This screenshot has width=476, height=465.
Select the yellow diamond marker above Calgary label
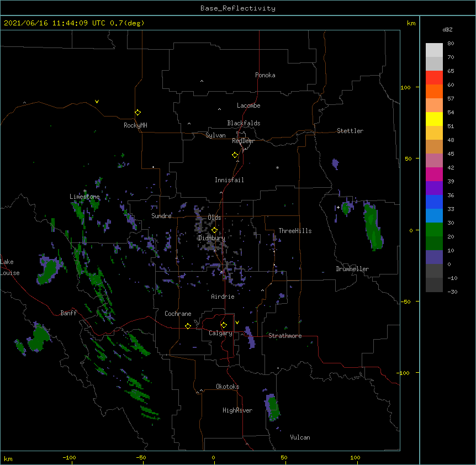tap(224, 325)
